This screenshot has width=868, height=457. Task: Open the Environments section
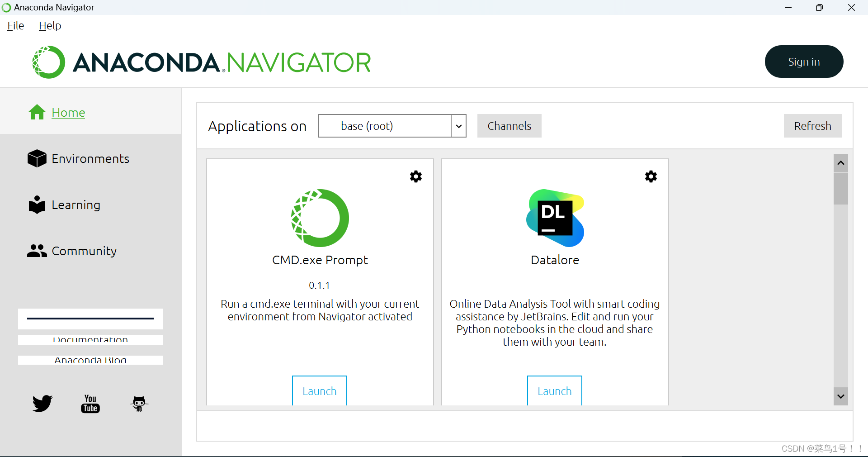pos(90,159)
